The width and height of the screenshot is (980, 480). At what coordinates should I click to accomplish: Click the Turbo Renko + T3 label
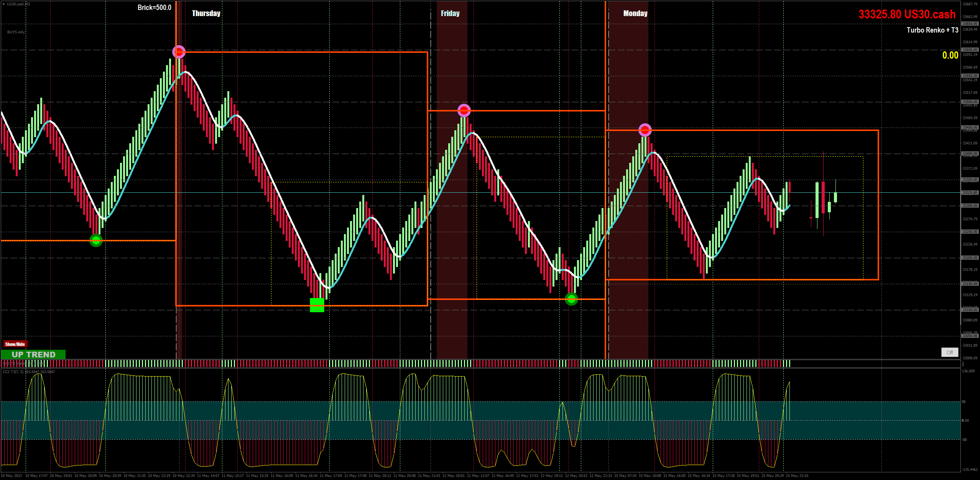point(932,30)
